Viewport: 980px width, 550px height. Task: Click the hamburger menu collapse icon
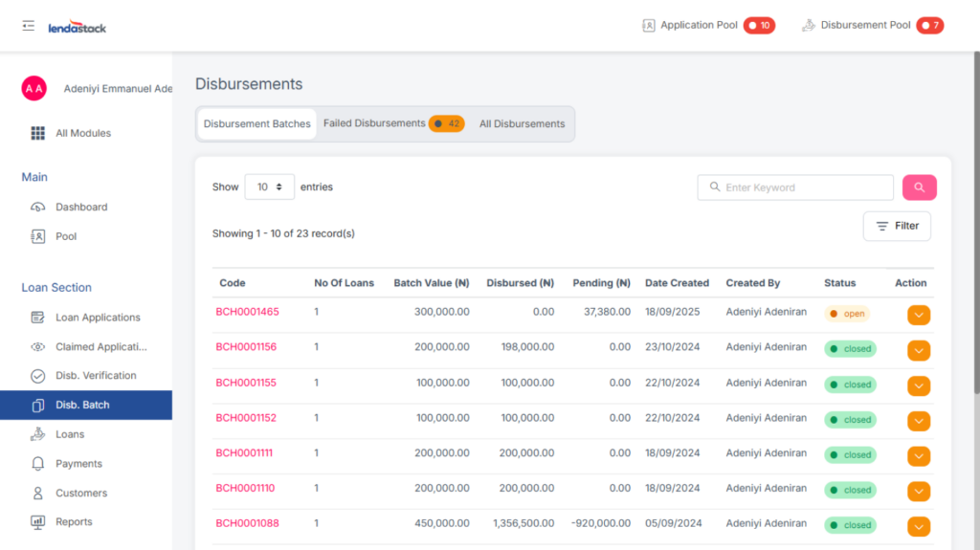click(x=29, y=26)
